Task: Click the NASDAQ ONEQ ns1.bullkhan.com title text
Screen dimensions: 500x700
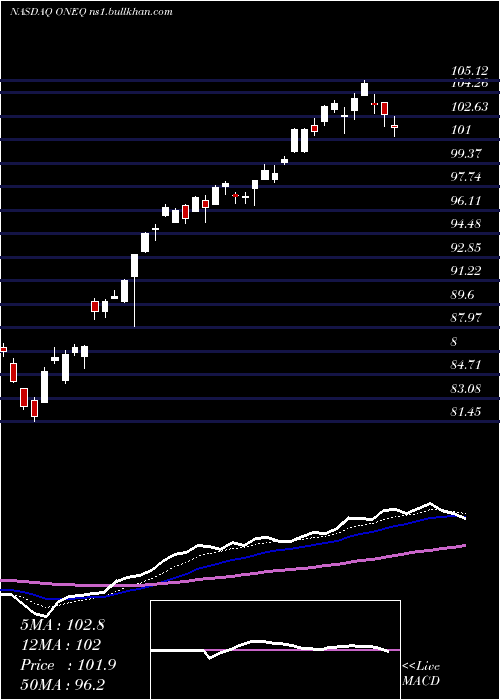Action: [x=91, y=12]
